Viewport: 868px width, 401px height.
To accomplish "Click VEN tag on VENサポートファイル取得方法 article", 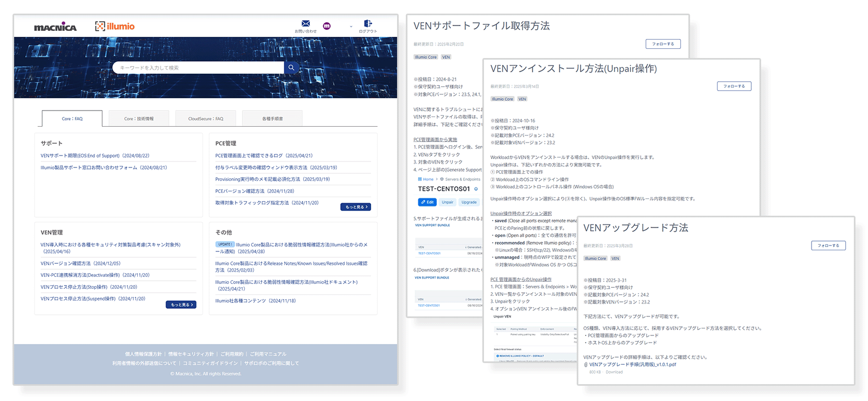I will coord(446,57).
